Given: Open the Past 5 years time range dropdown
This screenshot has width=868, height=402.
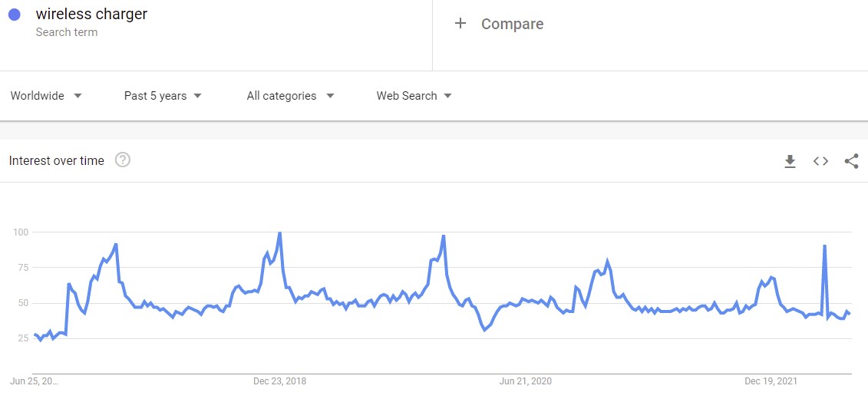Looking at the screenshot, I should tap(163, 96).
